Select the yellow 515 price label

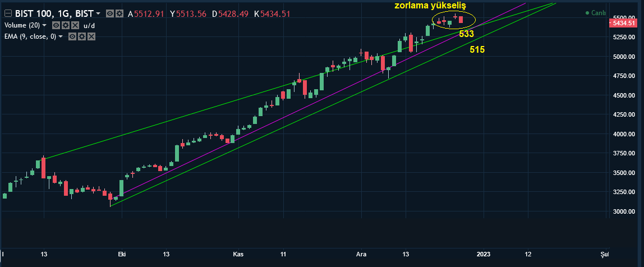click(x=477, y=50)
